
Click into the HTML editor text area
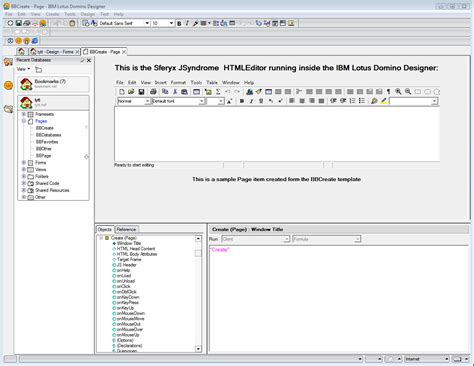(x=277, y=134)
